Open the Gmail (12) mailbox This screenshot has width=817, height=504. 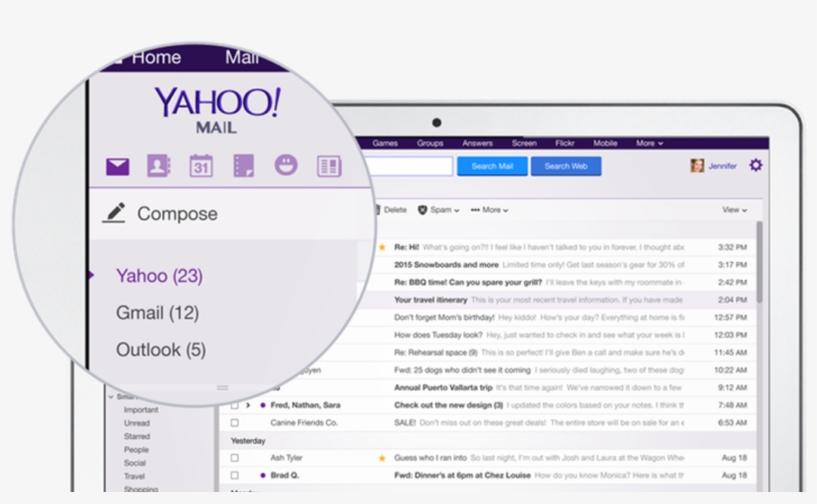pyautogui.click(x=157, y=313)
